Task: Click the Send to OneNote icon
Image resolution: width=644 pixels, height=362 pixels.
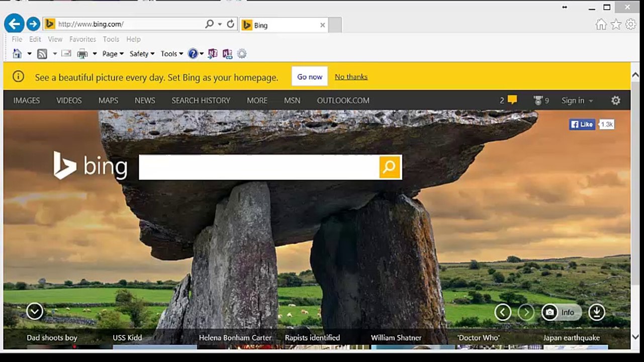Action: tap(213, 54)
